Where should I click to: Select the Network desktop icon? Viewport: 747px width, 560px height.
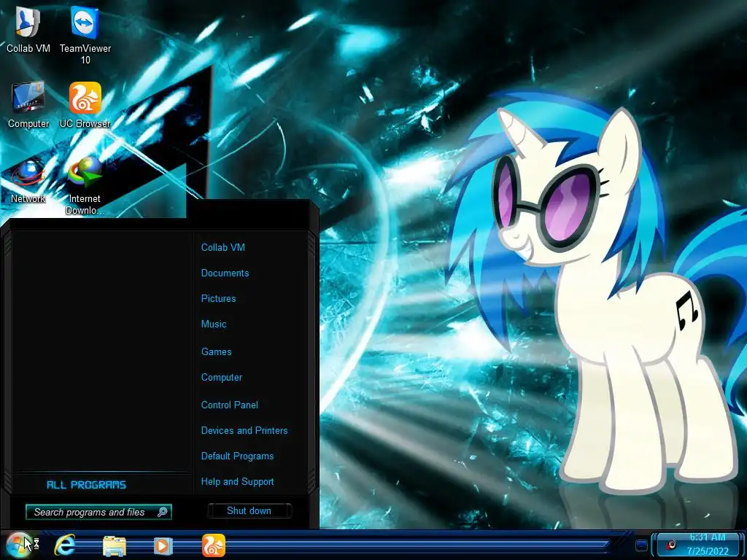28,181
